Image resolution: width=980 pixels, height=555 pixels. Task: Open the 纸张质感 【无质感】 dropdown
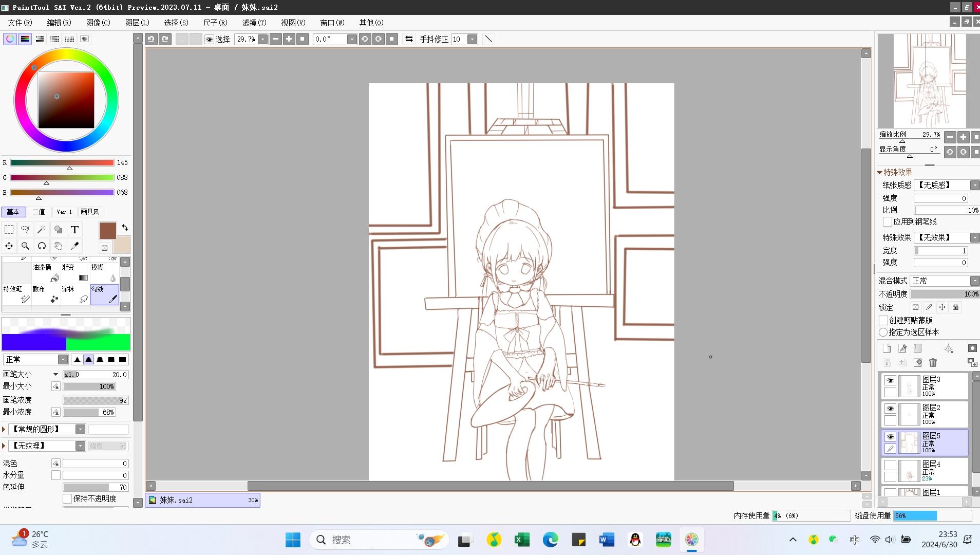pos(974,185)
